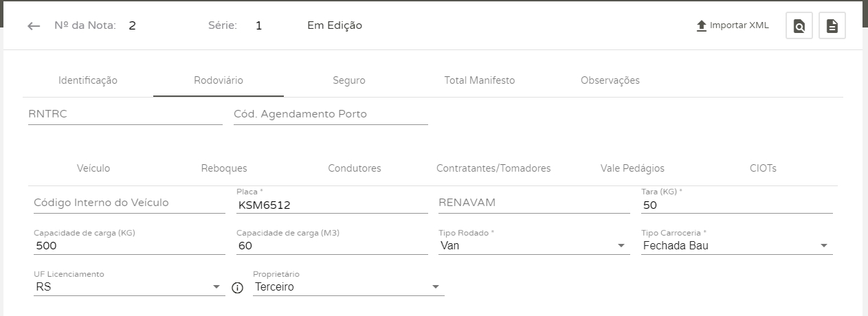This screenshot has height=316, width=868.
Task: Click the Placa field with KSM6512
Action: pyautogui.click(x=331, y=205)
